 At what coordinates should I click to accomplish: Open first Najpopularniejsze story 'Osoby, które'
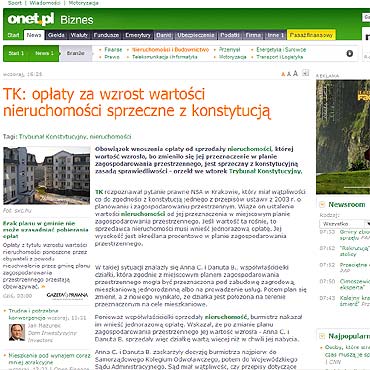(x=347, y=351)
